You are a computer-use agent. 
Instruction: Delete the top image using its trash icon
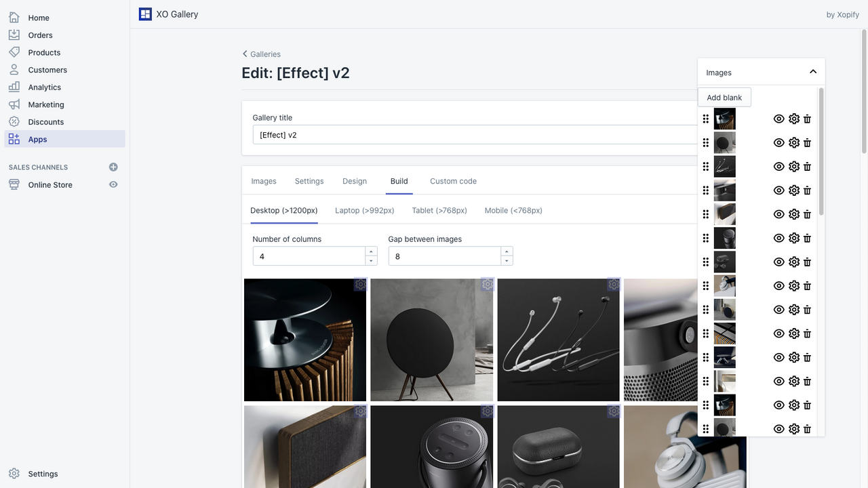click(807, 119)
